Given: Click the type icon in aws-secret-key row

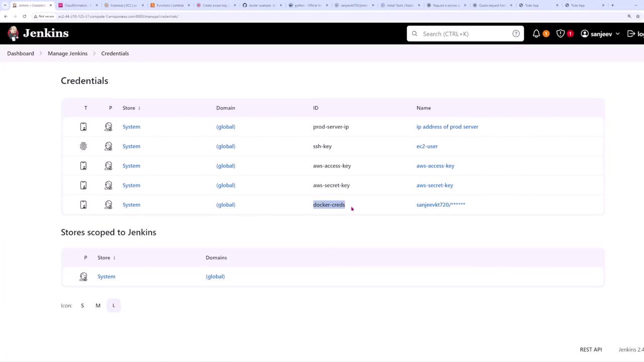Looking at the screenshot, I should tap(84, 186).
